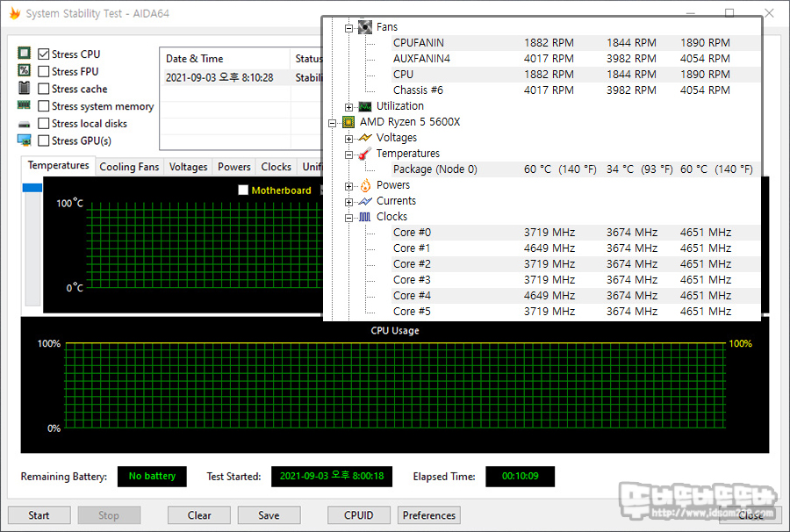Screen dimensions: 790x532
Task: Click the AMD Ryzen 5 5600X processor icon
Action: coord(348,122)
